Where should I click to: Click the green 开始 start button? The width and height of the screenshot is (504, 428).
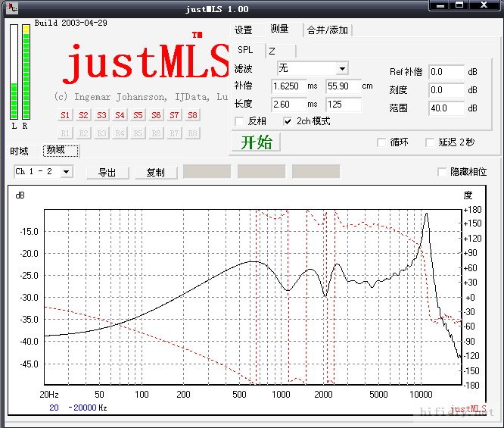tap(256, 142)
